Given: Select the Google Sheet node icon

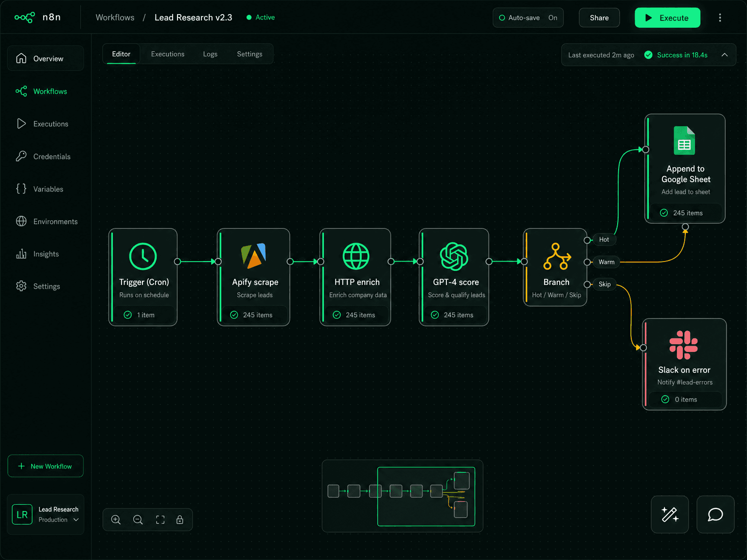Looking at the screenshot, I should click(x=684, y=140).
